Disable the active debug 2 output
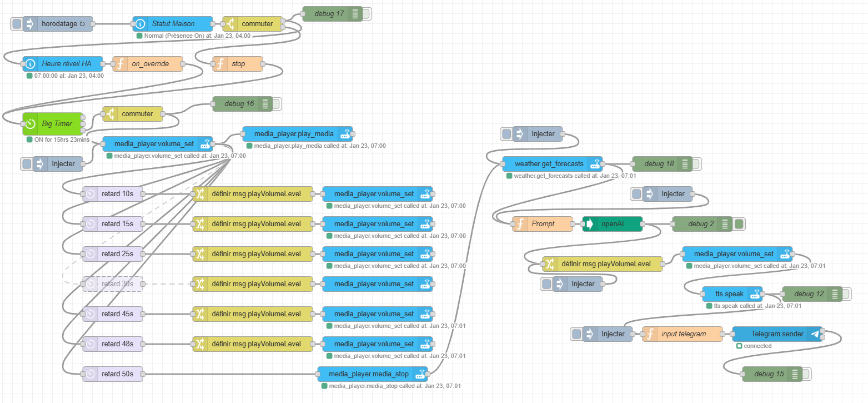This screenshot has height=403, width=868. click(739, 224)
